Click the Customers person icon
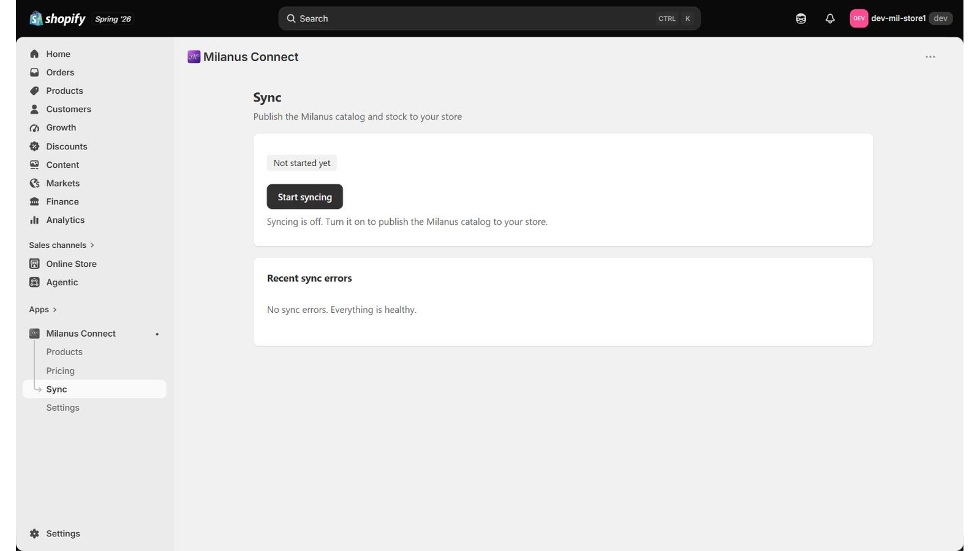 coord(34,109)
